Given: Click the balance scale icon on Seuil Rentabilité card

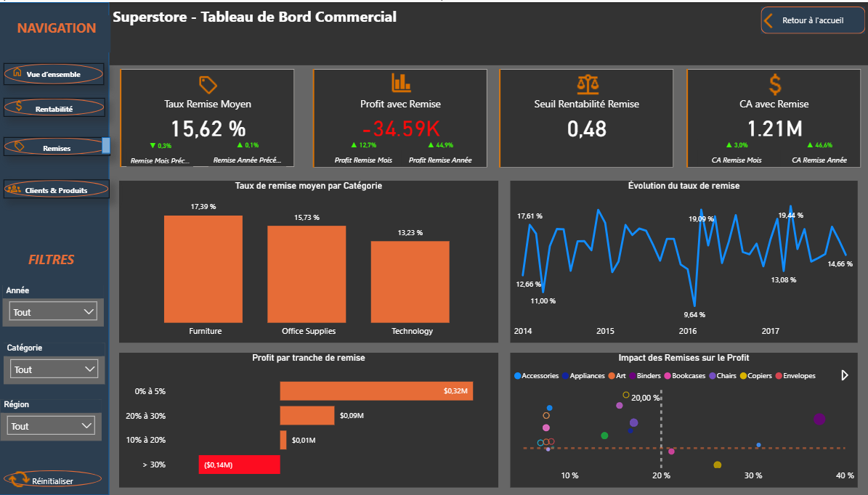Looking at the screenshot, I should pos(588,84).
